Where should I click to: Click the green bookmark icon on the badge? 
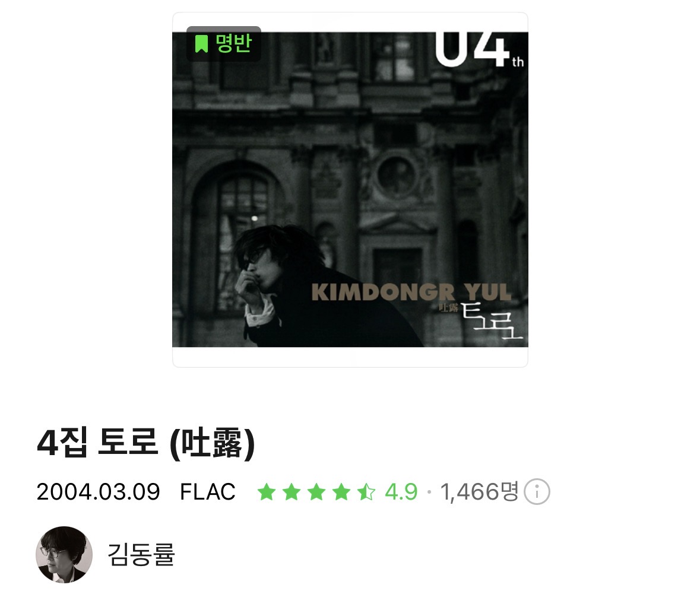[x=201, y=44]
